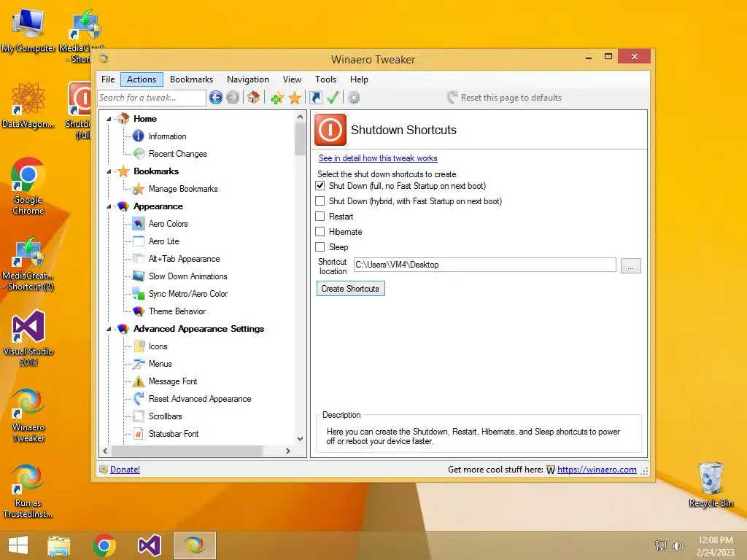Collapse Advanced Appearance Settings node

109,329
